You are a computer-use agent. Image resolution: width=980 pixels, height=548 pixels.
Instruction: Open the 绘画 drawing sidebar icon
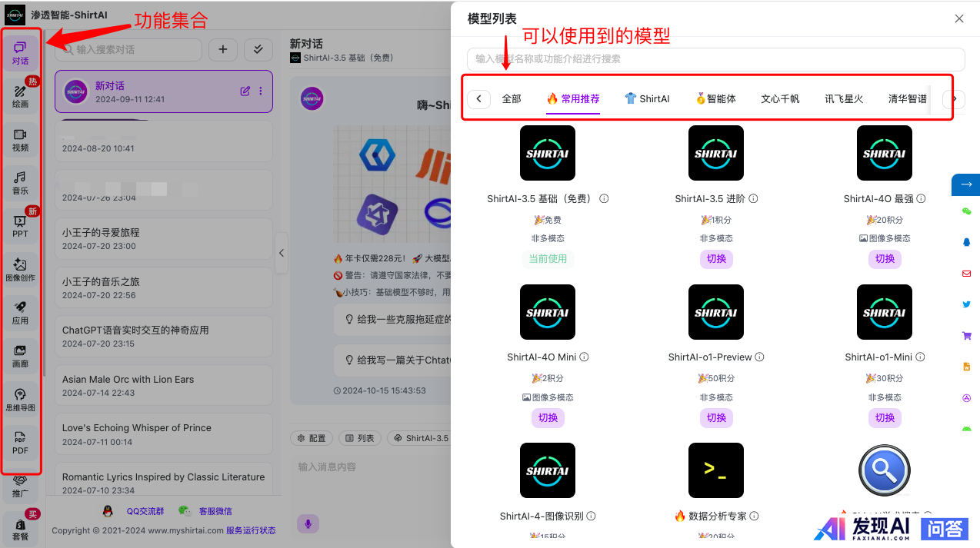[20, 96]
